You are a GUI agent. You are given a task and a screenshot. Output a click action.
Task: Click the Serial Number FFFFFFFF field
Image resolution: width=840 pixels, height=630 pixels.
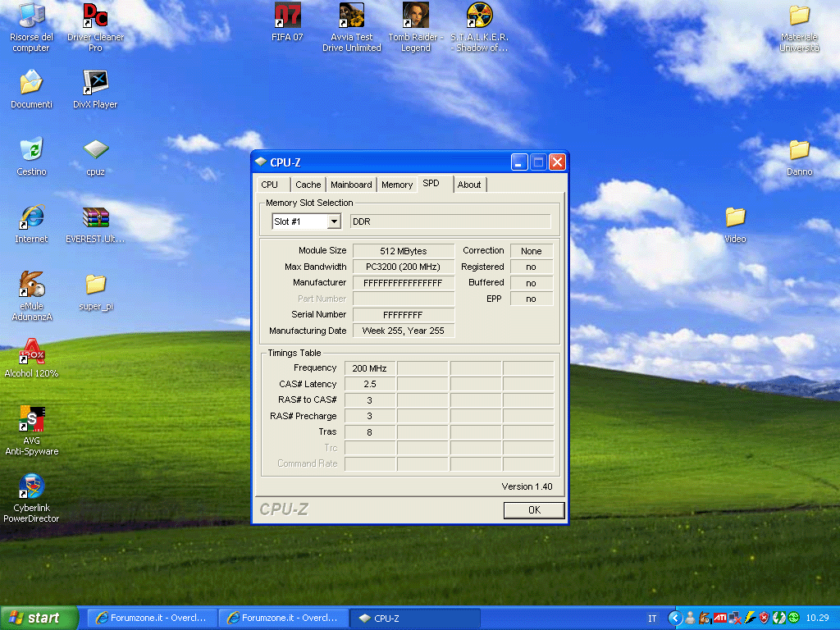404,314
